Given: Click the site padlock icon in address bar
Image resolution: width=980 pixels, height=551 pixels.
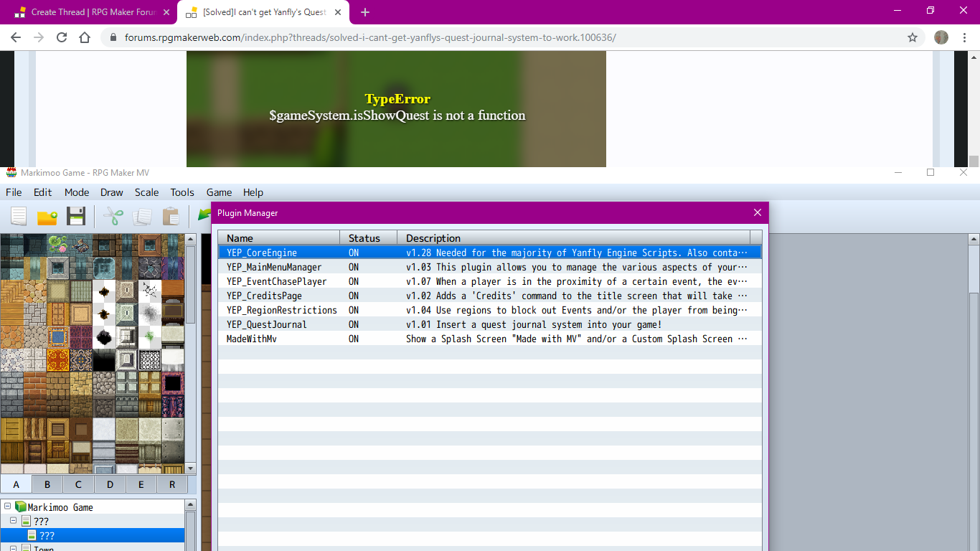Looking at the screenshot, I should tap(113, 37).
